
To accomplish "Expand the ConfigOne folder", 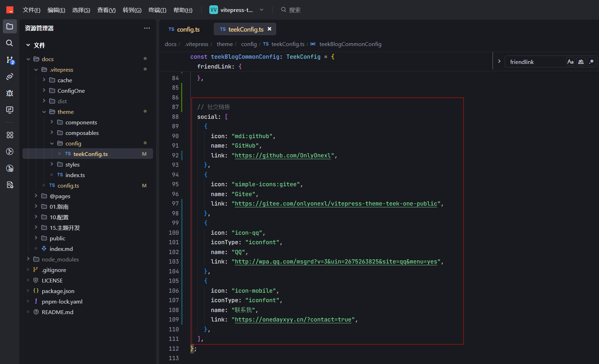I will tap(44, 91).
